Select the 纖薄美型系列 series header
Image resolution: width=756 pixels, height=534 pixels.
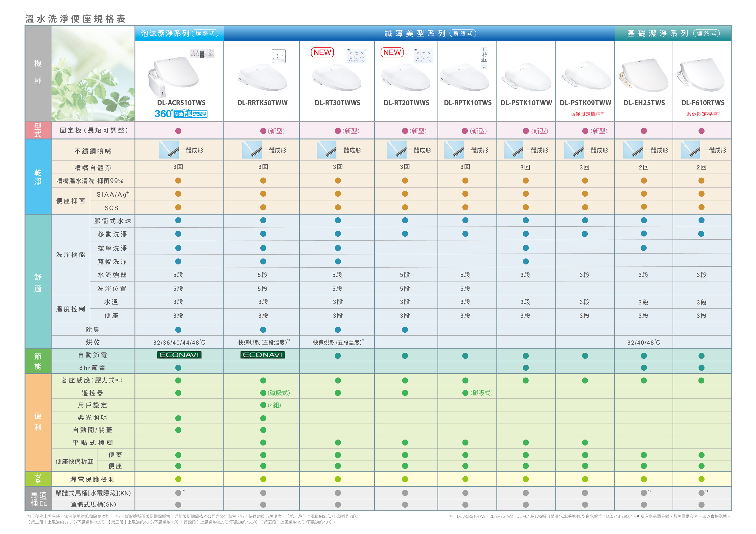click(419, 33)
